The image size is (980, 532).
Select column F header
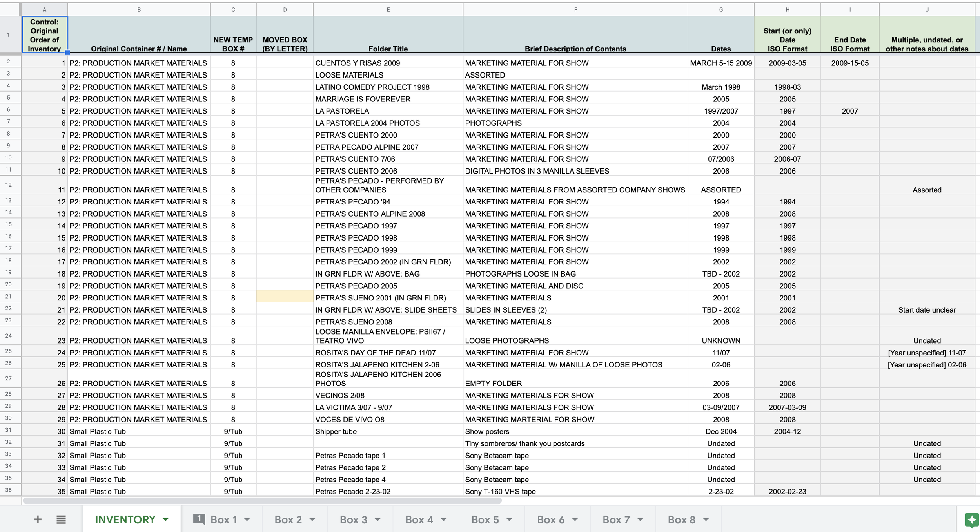[x=575, y=9]
